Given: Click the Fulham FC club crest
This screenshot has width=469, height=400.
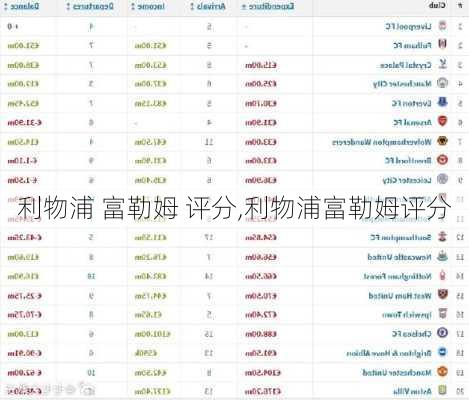Looking at the screenshot, I should (x=442, y=44).
